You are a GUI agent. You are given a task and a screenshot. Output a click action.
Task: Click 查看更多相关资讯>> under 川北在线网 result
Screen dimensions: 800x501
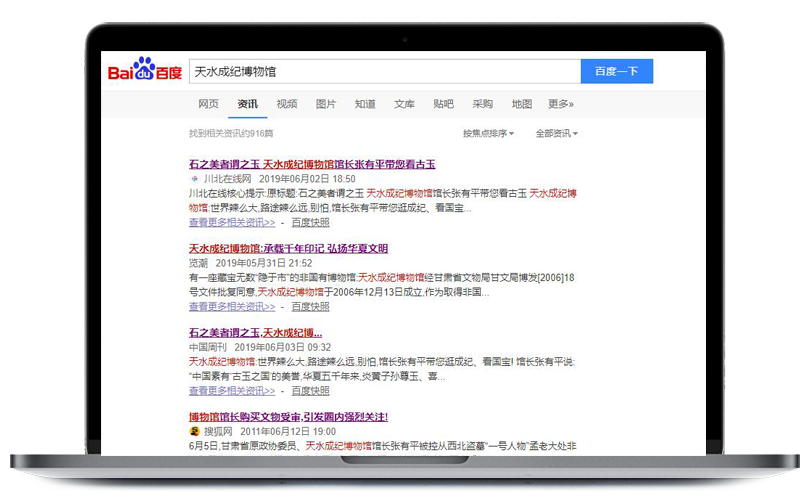pyautogui.click(x=232, y=222)
